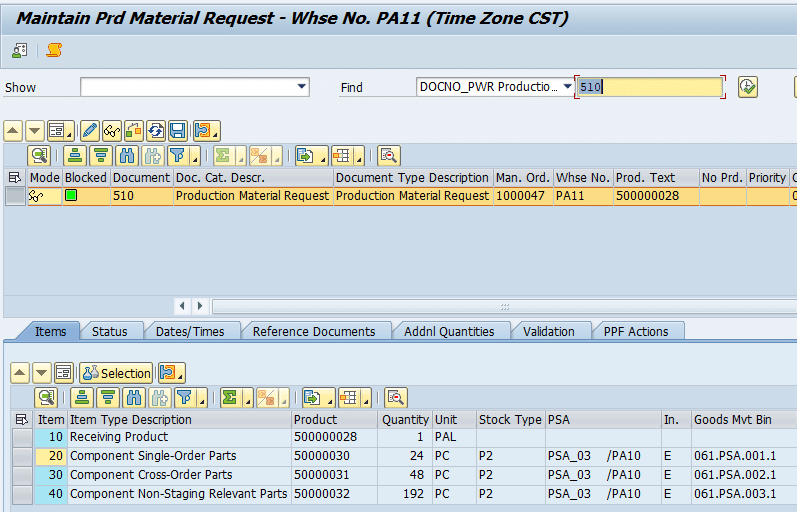Open the Show dropdown list
Viewport: 797px width, 512px height.
302,87
